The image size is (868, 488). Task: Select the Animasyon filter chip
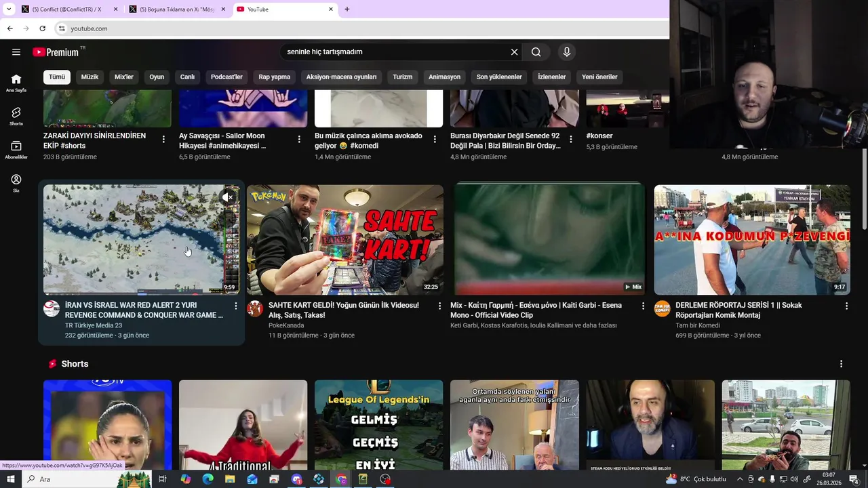[444, 77]
